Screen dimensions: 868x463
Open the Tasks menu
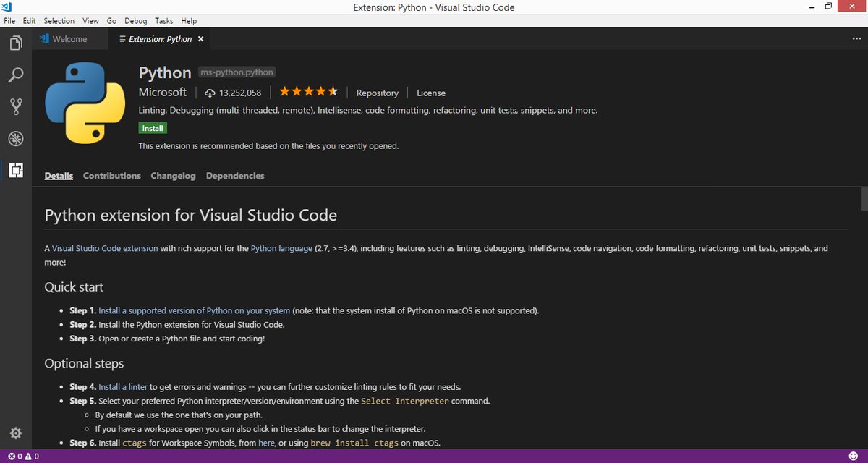point(164,21)
